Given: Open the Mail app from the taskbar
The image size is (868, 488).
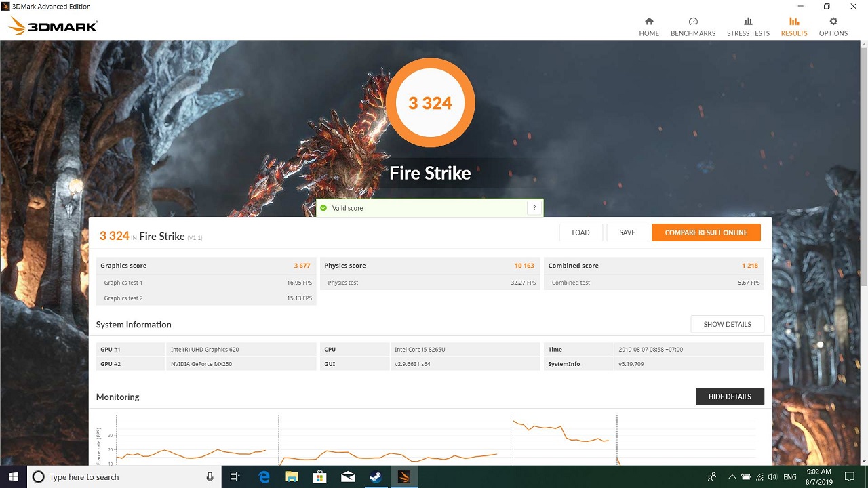Looking at the screenshot, I should pos(348,477).
